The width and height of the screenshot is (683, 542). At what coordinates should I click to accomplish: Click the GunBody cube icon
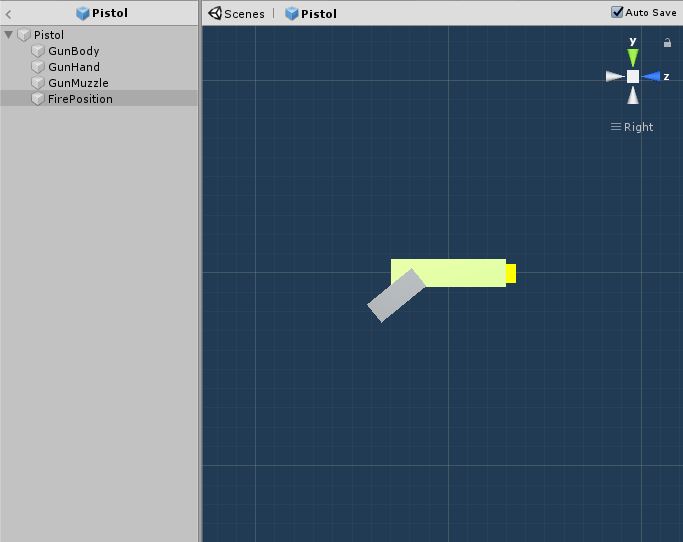(38, 51)
